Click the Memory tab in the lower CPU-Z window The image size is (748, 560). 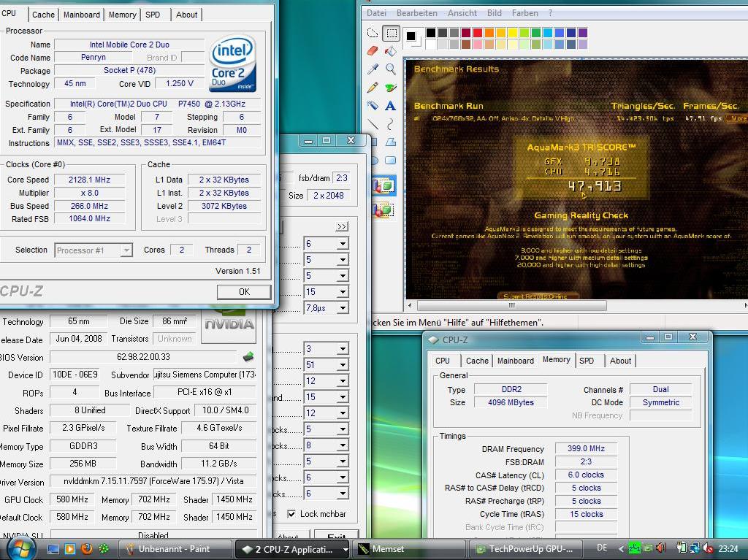tap(556, 360)
